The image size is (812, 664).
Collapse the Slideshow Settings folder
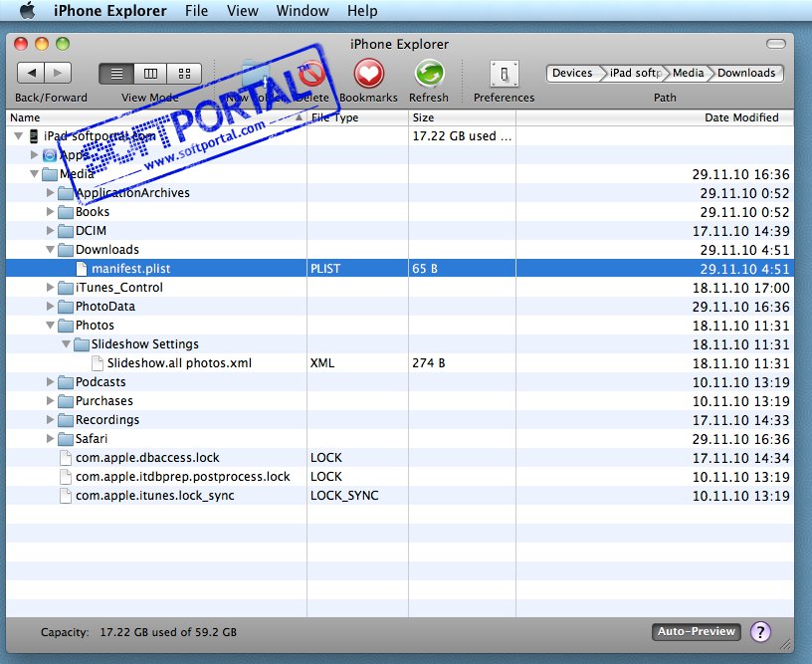pos(67,344)
